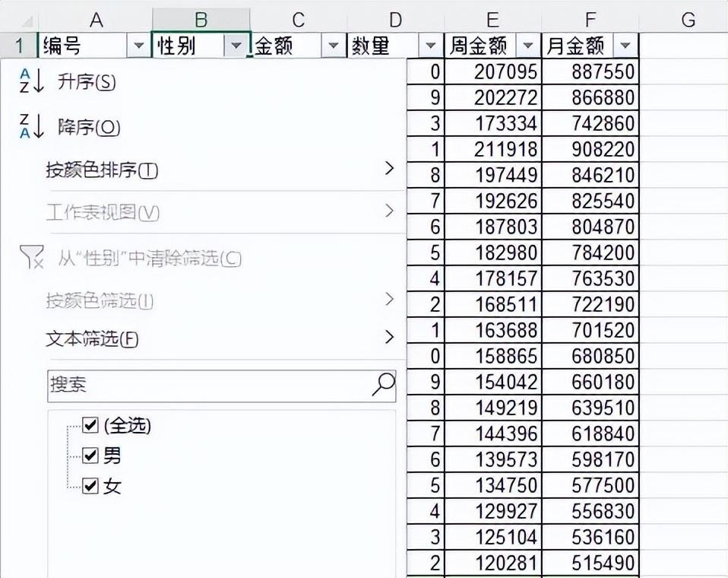Open the 数量 column filter dropdown
This screenshot has height=578, width=728.
click(430, 46)
